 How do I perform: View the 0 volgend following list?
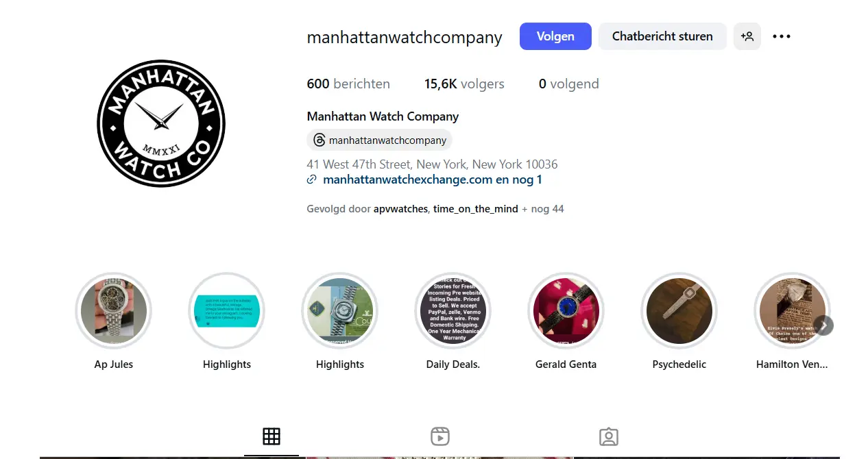click(569, 84)
